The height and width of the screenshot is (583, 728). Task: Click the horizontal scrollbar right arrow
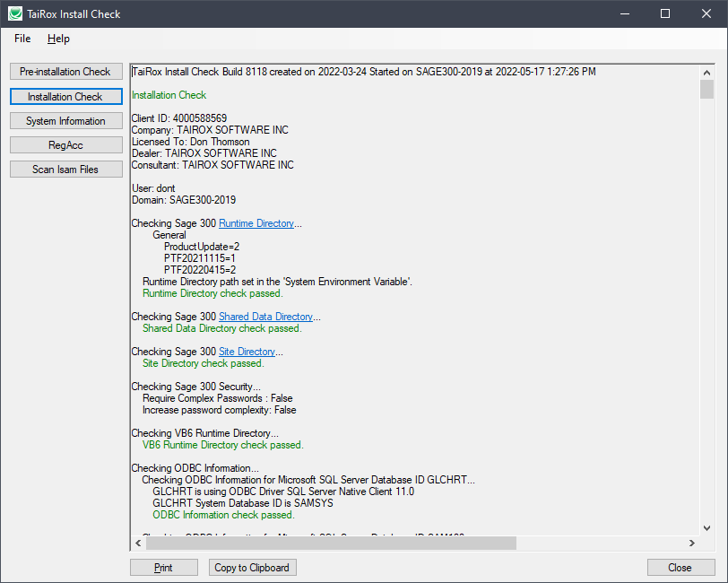[x=692, y=543]
